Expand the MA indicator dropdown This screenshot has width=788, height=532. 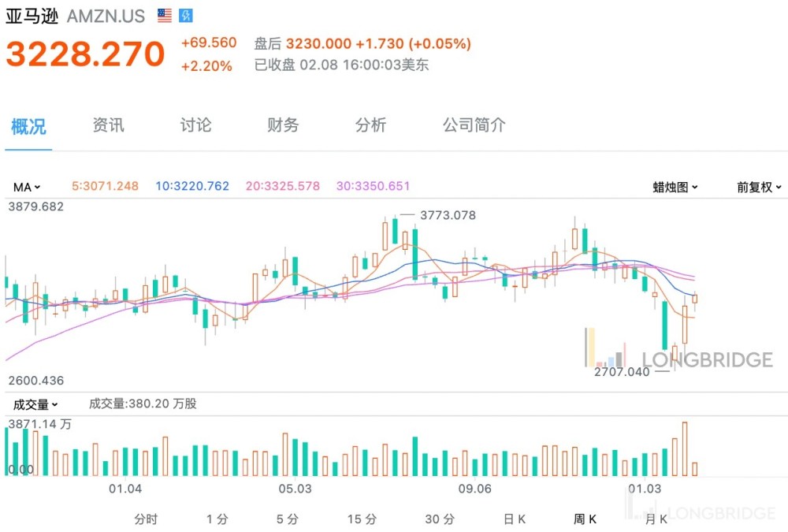(27, 187)
